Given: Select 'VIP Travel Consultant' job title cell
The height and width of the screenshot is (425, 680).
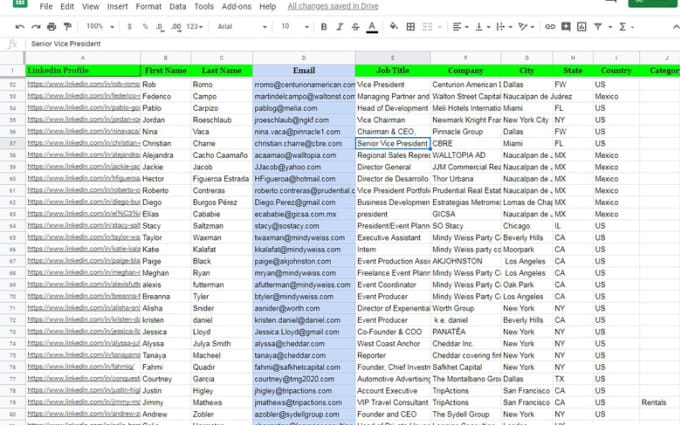Looking at the screenshot, I should [392, 402].
